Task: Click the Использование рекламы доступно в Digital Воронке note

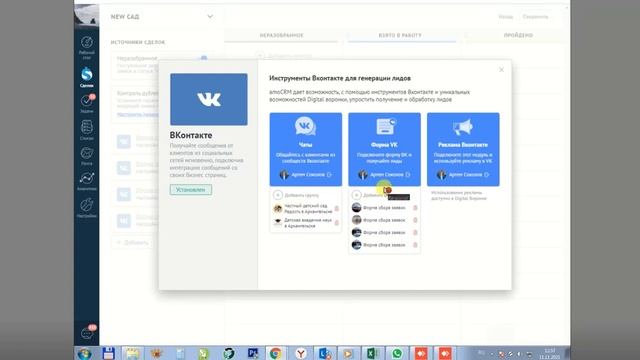Action: [x=459, y=195]
